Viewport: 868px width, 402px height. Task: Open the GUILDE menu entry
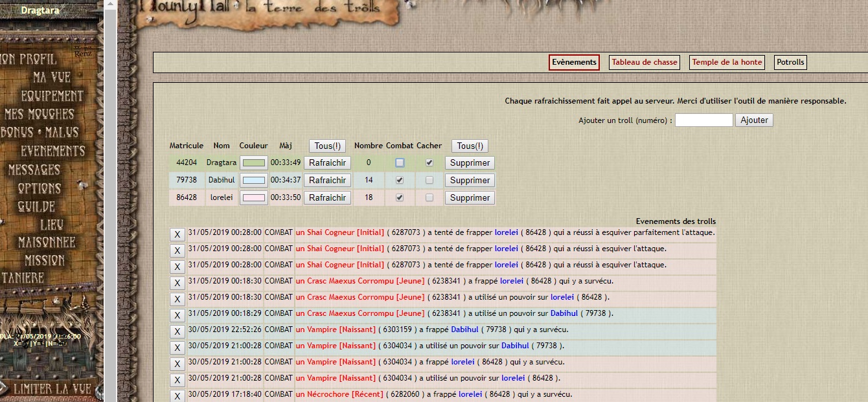coord(37,207)
